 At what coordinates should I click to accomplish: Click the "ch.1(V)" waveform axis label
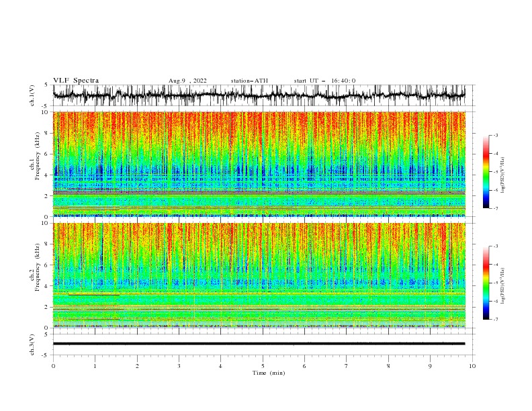point(32,95)
